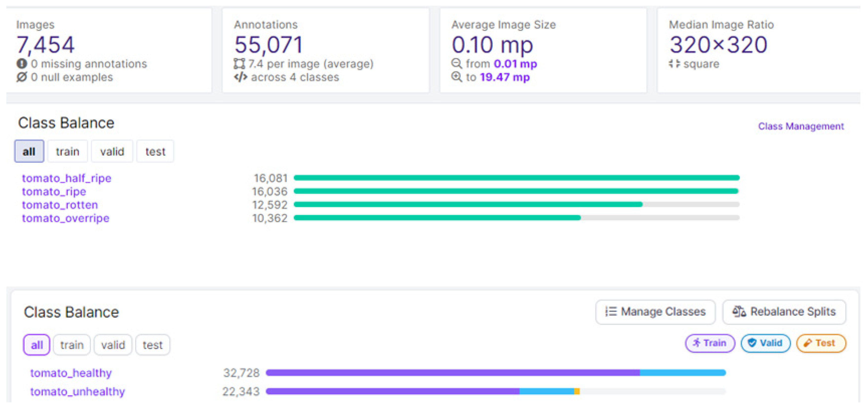The height and width of the screenshot is (409, 868).
Task: Toggle the Test split legend pill
Action: pos(821,343)
